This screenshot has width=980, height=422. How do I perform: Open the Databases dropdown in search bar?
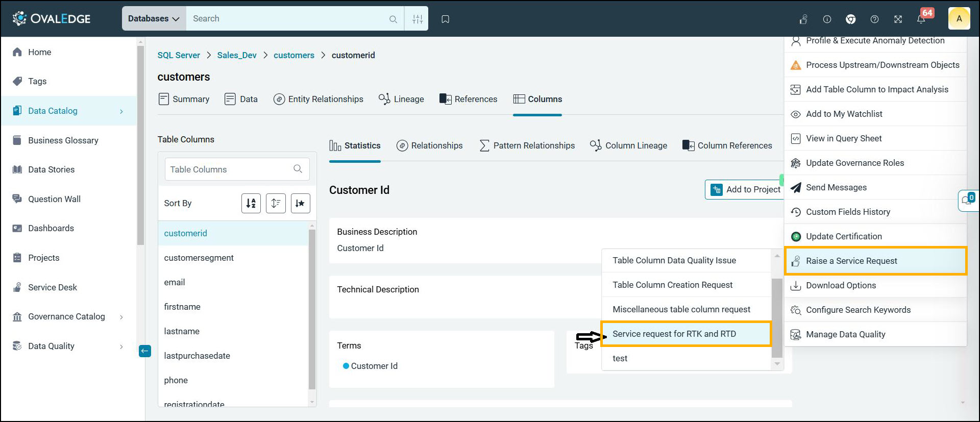(154, 19)
